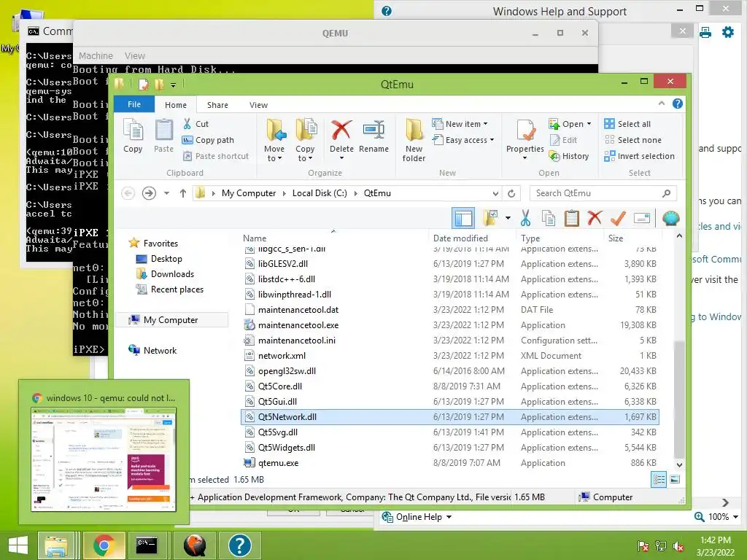Toggle the navigation pane toolbar button

point(463,218)
